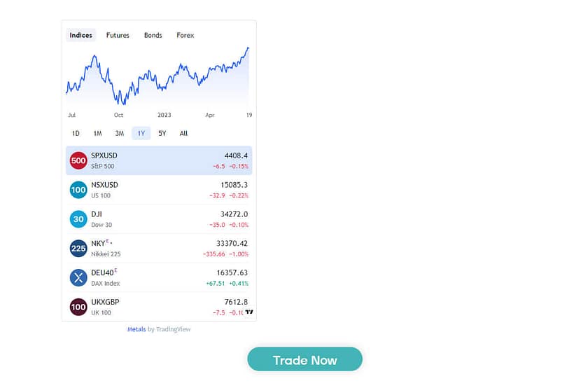Select the 5Y time range
588x388 pixels.
point(162,133)
